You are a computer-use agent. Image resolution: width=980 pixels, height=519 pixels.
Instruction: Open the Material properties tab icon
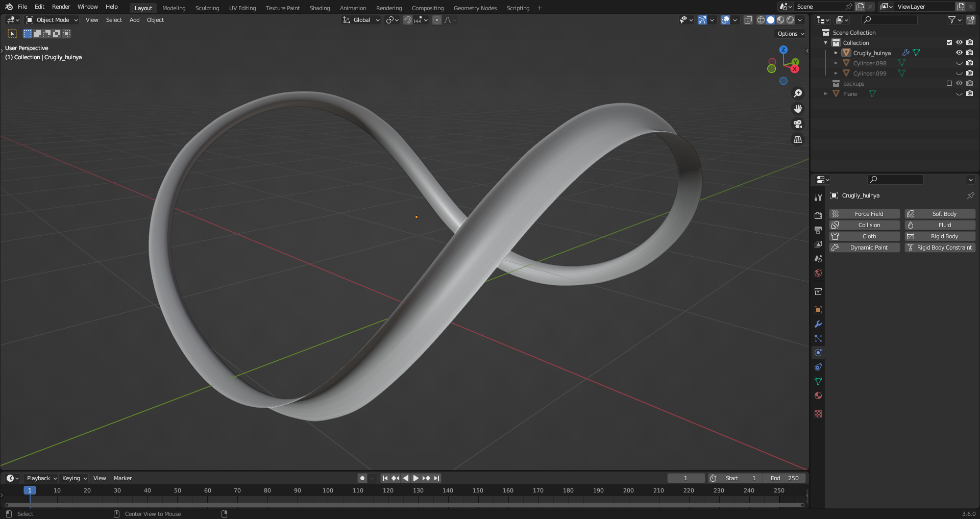coord(818,396)
